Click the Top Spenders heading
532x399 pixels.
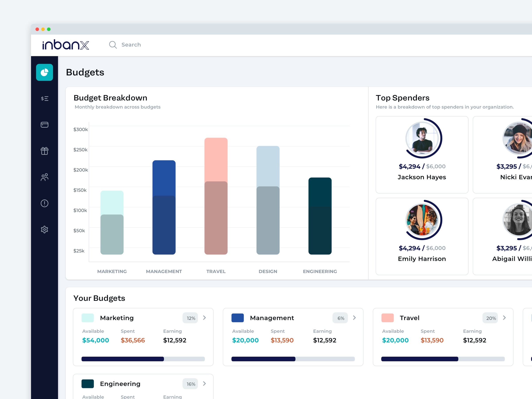[403, 98]
